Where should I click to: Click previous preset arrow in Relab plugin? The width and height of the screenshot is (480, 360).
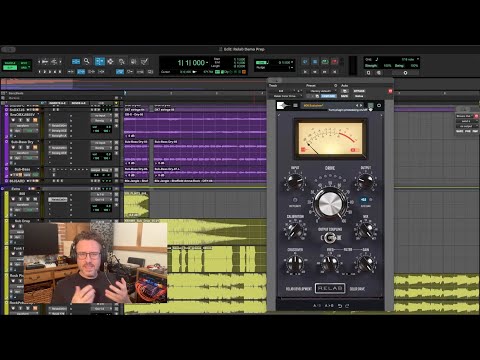[x=357, y=105]
